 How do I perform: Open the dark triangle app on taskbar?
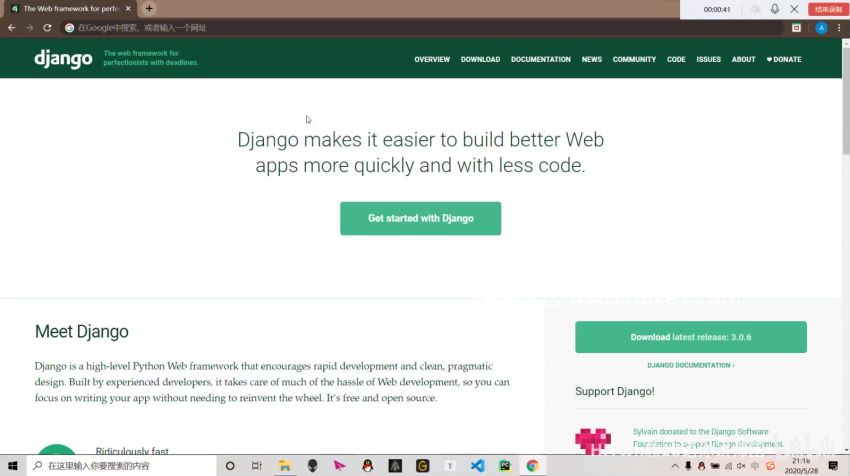[x=395, y=466]
